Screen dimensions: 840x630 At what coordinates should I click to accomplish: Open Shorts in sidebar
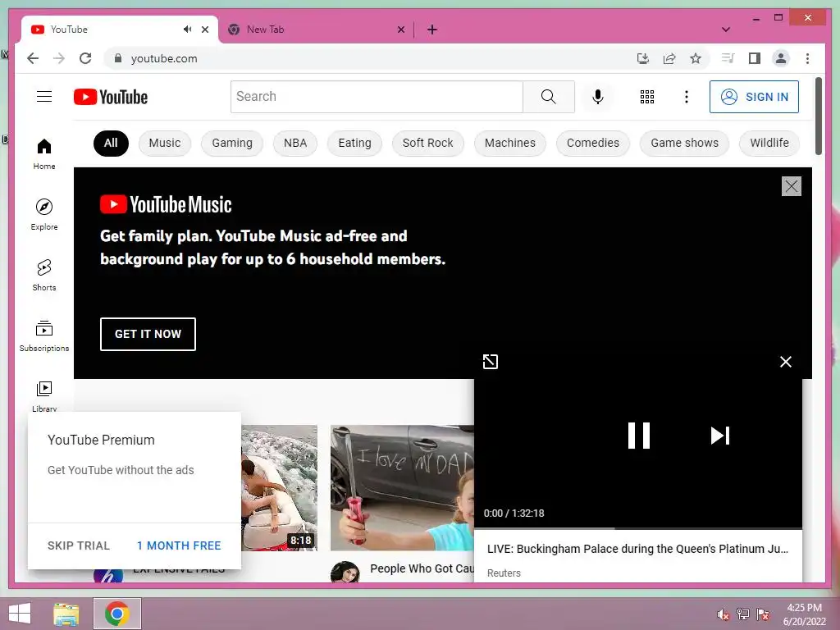pos(44,276)
